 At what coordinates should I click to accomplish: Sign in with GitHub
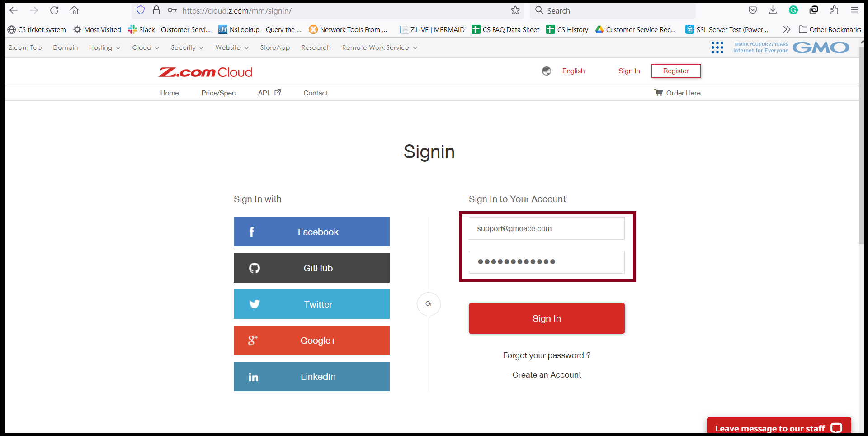click(x=311, y=268)
